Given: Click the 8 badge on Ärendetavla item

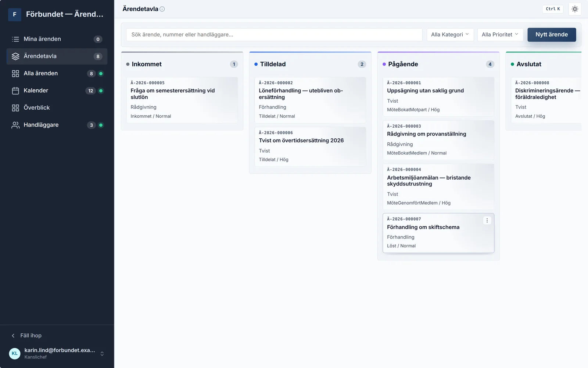Looking at the screenshot, I should pos(98,56).
